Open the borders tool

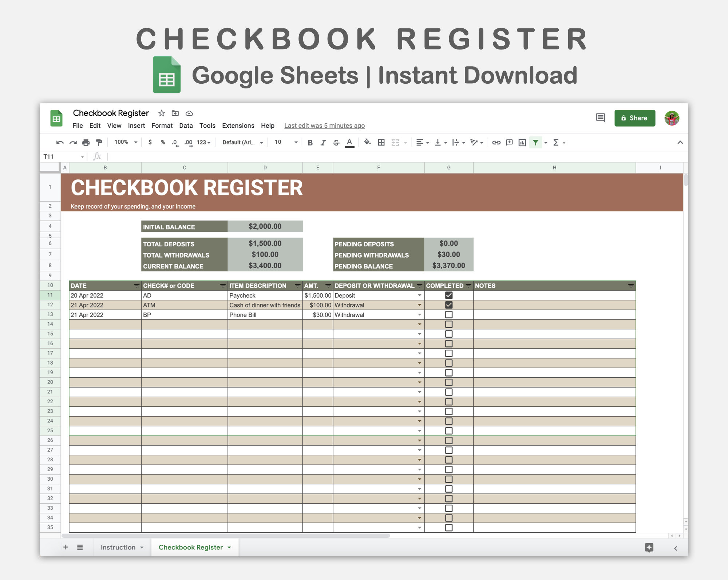[381, 143]
